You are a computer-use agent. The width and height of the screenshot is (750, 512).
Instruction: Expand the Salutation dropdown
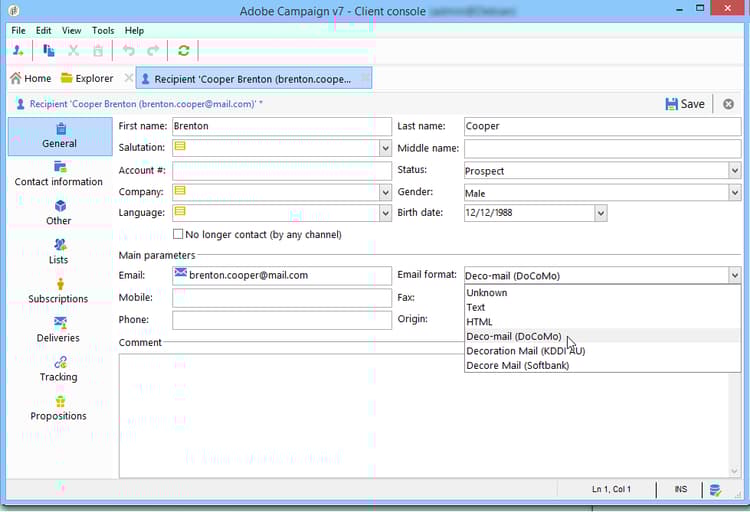pos(386,148)
